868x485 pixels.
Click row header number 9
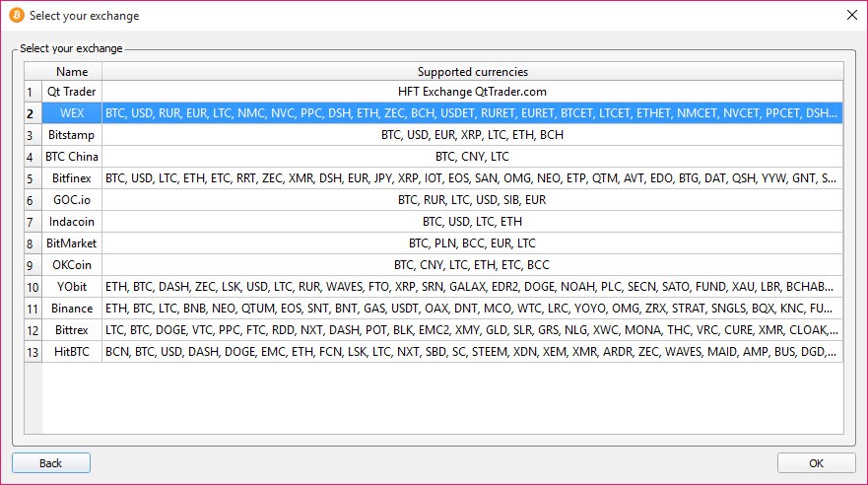33,265
